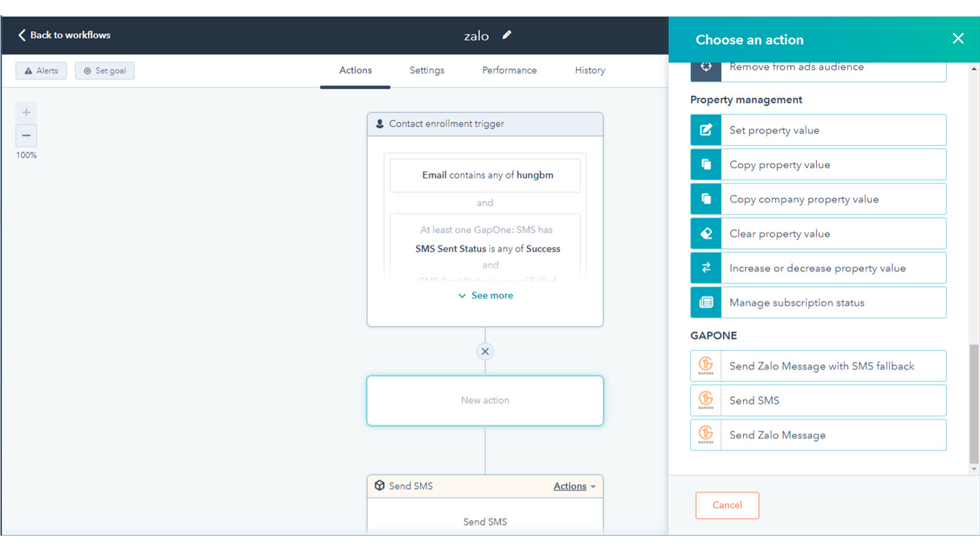Go Back to workflows
This screenshot has height=551, width=980.
click(x=63, y=35)
